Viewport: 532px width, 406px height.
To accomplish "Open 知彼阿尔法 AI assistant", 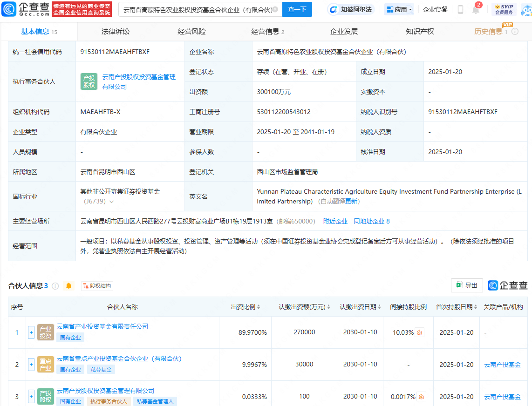I will pos(351,9).
